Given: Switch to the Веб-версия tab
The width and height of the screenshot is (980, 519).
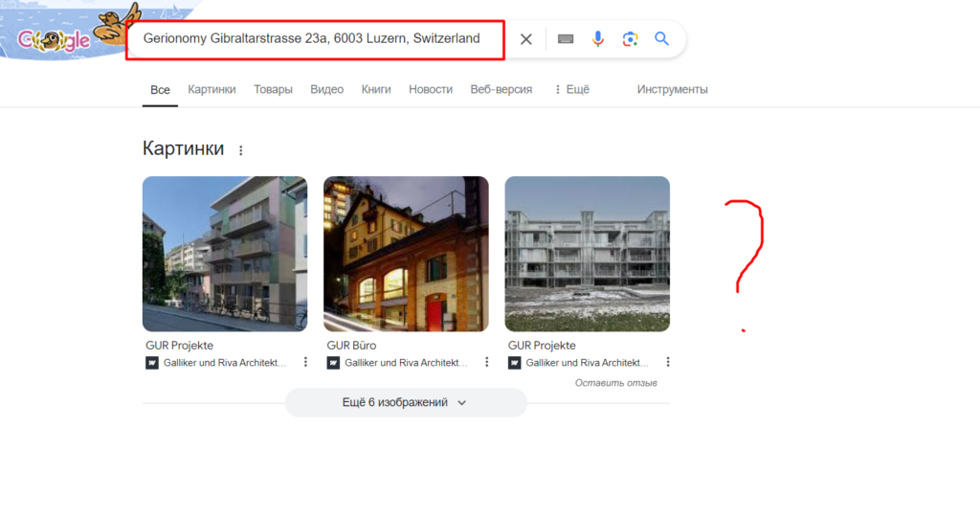Looking at the screenshot, I should (x=501, y=89).
